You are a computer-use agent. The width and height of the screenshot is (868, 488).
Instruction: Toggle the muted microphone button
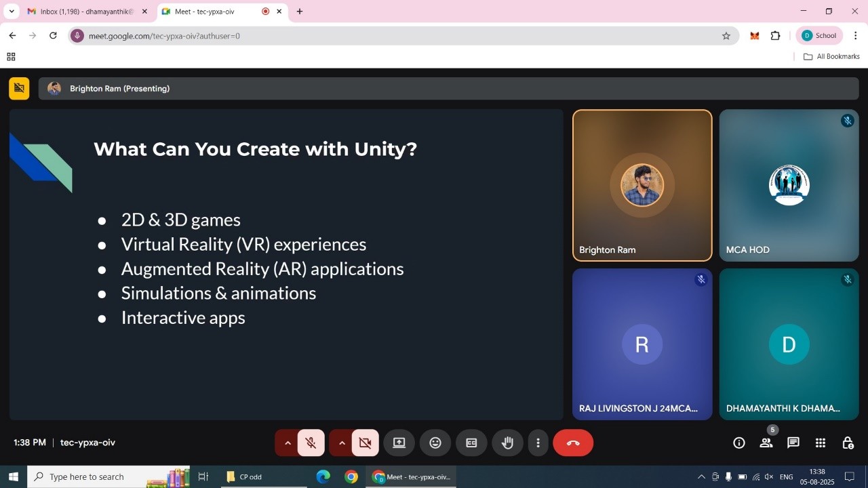tap(311, 443)
